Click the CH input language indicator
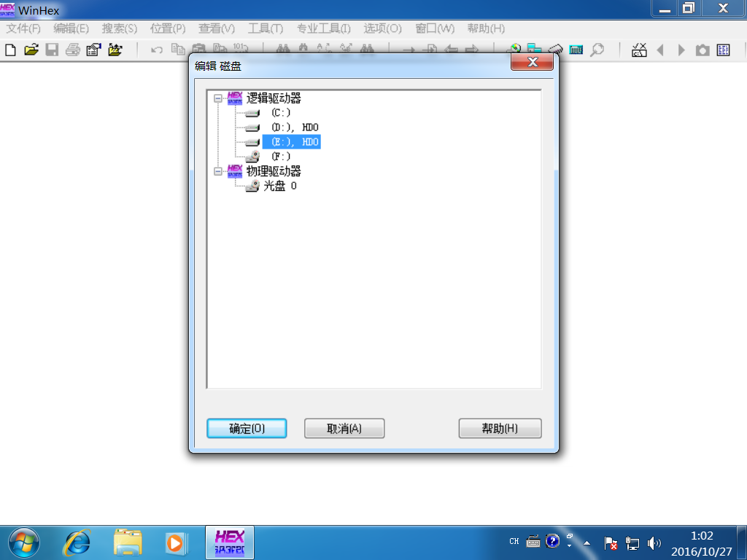The width and height of the screenshot is (747, 560). point(514,542)
